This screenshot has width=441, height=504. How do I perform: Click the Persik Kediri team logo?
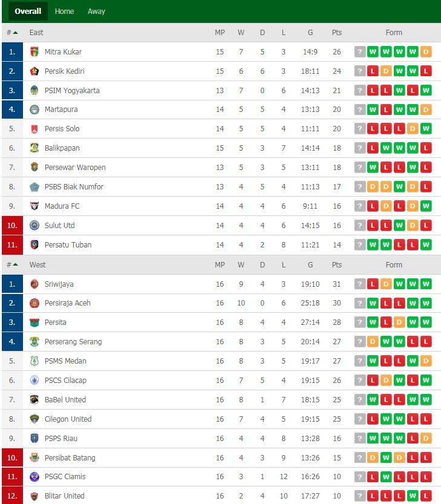click(34, 71)
